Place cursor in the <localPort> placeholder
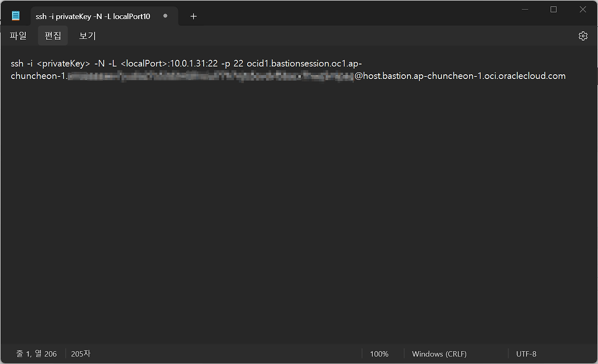 tap(144, 64)
